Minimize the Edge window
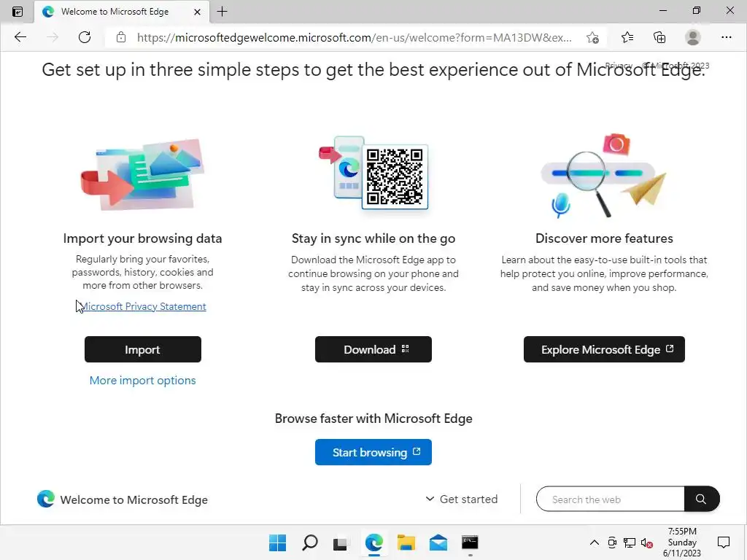 pos(662,10)
